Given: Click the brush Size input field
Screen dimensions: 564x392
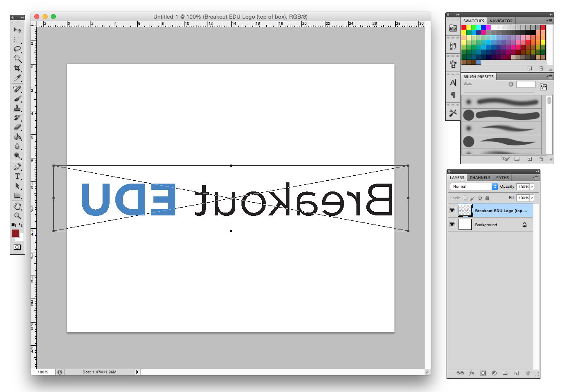Looking at the screenshot, I should pos(526,84).
